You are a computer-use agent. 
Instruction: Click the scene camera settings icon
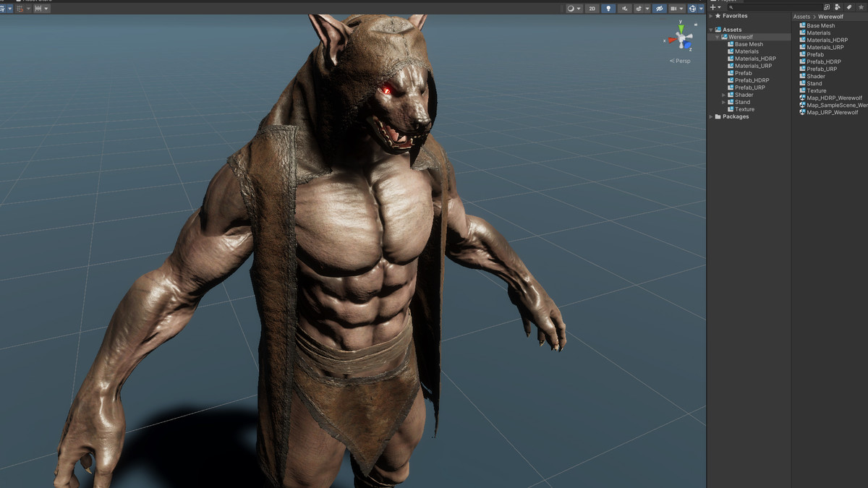673,9
